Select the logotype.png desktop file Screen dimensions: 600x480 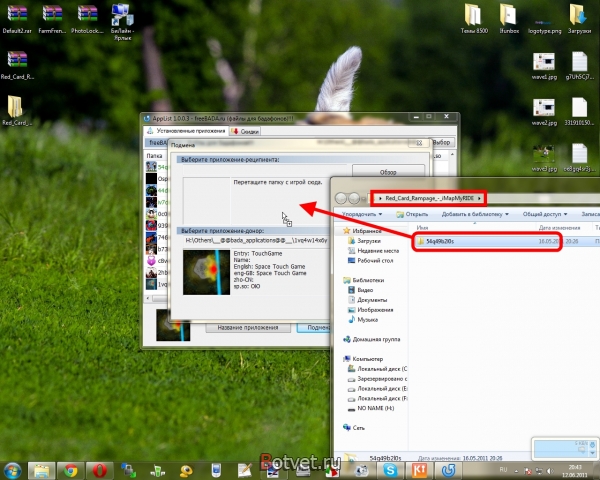click(539, 18)
